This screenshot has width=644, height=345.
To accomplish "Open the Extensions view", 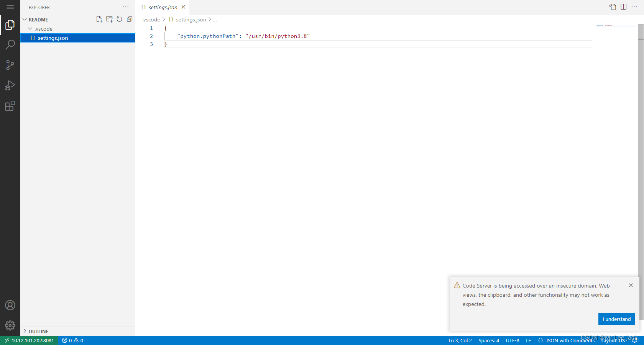I will tap(10, 106).
